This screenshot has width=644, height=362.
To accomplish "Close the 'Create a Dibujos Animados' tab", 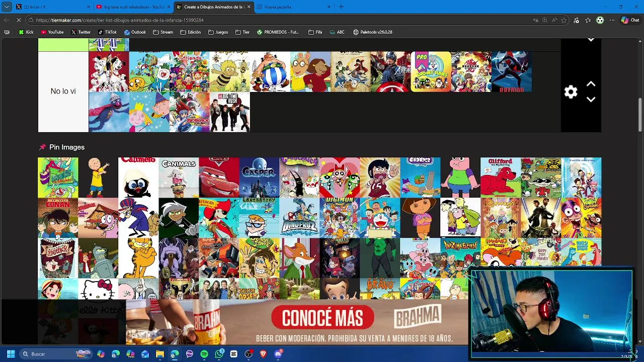I will coord(249,7).
